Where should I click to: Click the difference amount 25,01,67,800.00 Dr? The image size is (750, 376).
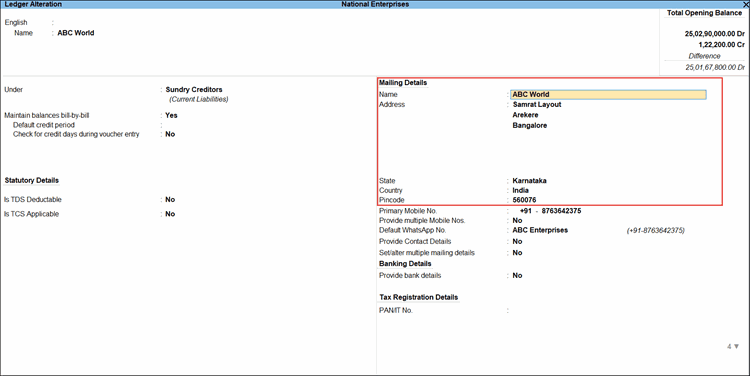point(715,67)
